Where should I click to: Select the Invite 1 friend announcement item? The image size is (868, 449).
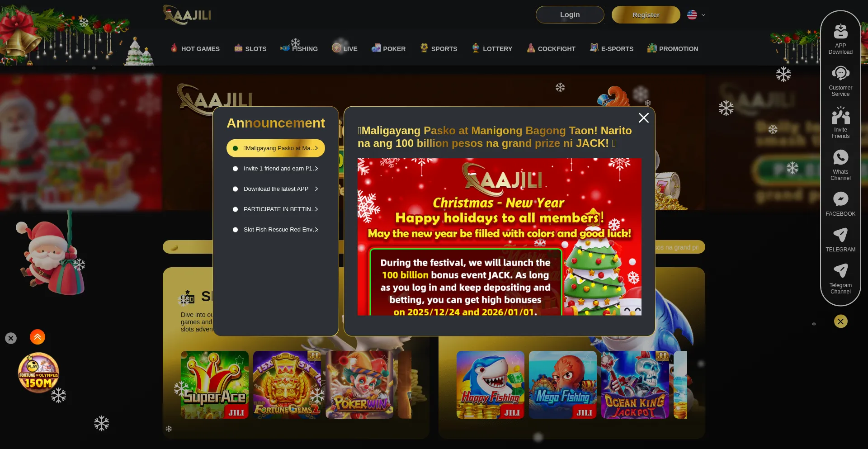(276, 169)
